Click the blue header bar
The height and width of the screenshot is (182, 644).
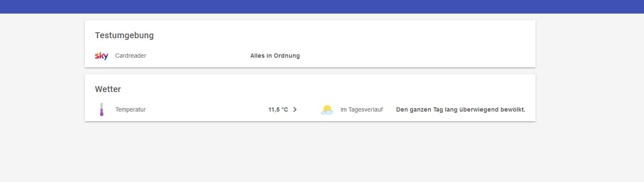[322, 7]
